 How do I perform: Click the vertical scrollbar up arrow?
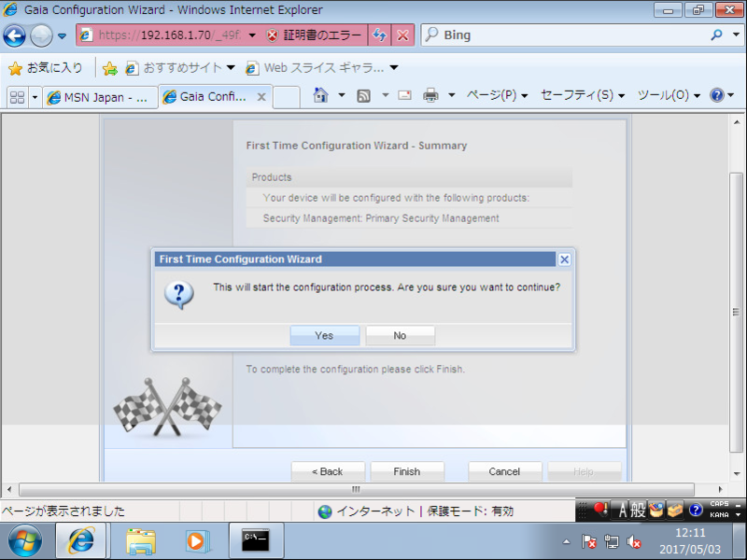(x=737, y=122)
